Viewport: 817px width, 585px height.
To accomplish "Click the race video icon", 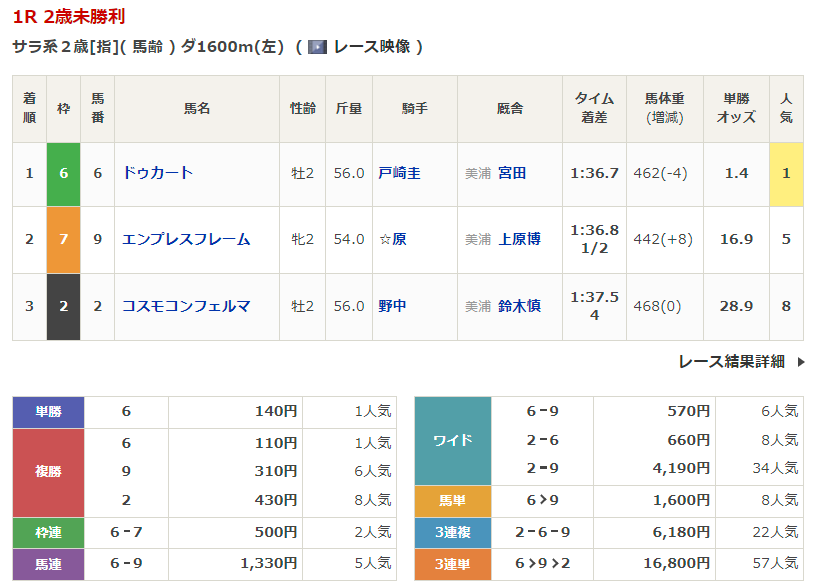I will coord(318,47).
